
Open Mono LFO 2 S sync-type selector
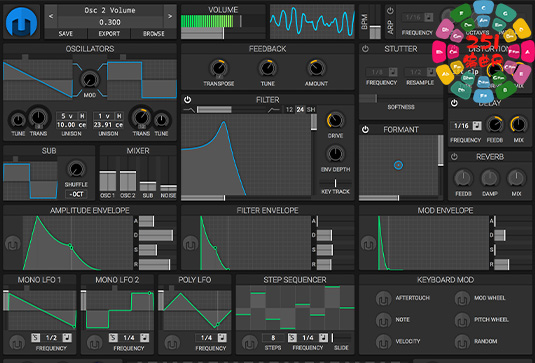tap(113, 338)
